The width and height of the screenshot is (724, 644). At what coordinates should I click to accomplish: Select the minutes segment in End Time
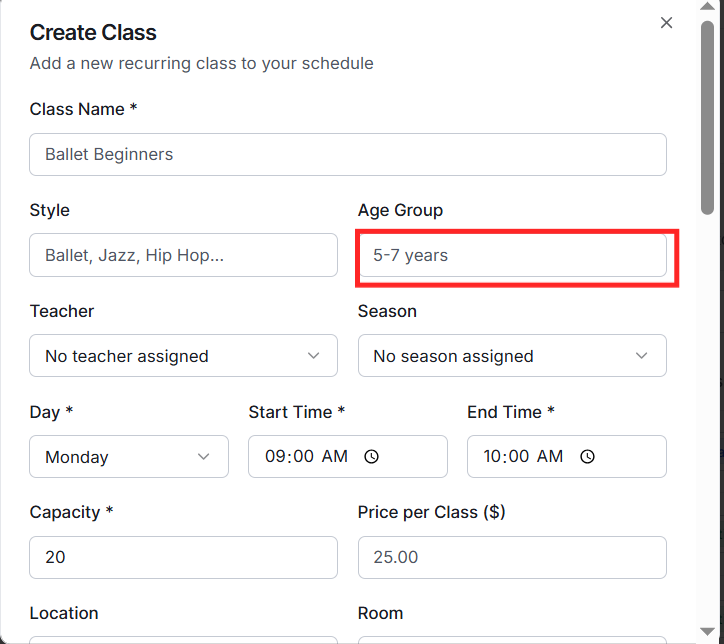point(521,457)
